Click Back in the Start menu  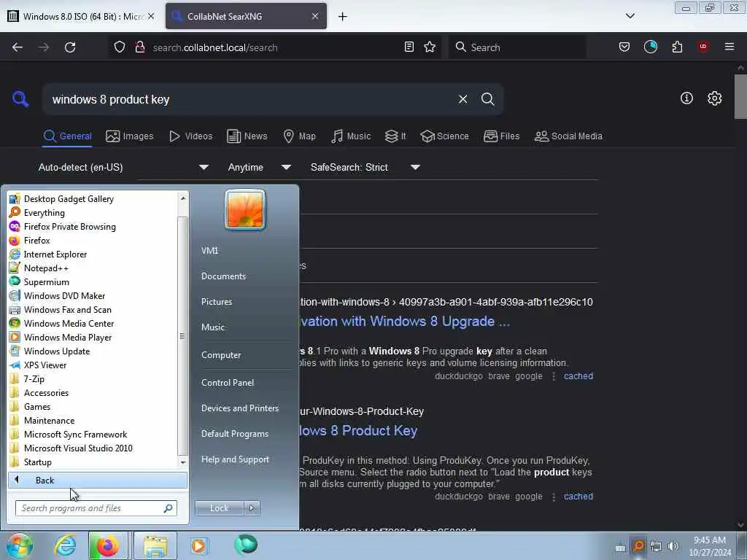98,480
